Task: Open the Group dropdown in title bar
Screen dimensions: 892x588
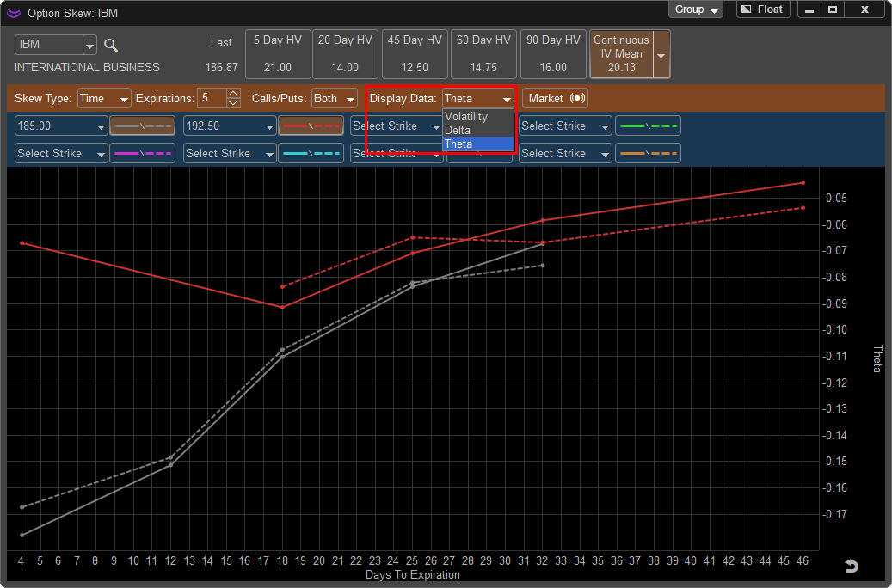Action: coord(696,9)
